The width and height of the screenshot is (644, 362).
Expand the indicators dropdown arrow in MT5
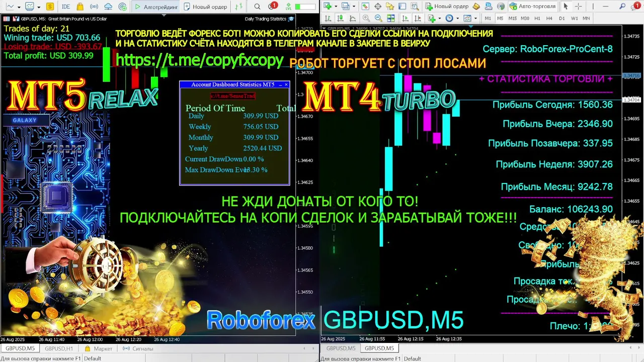point(39,7)
